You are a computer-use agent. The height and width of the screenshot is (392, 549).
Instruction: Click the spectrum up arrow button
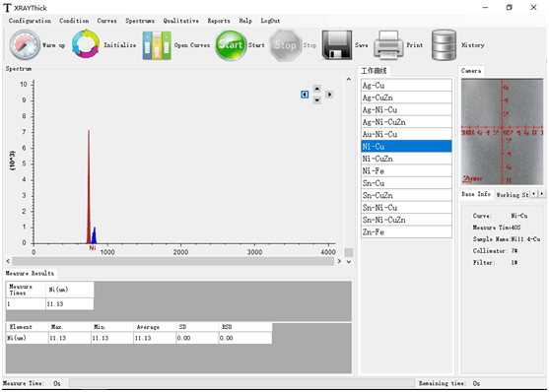click(316, 89)
